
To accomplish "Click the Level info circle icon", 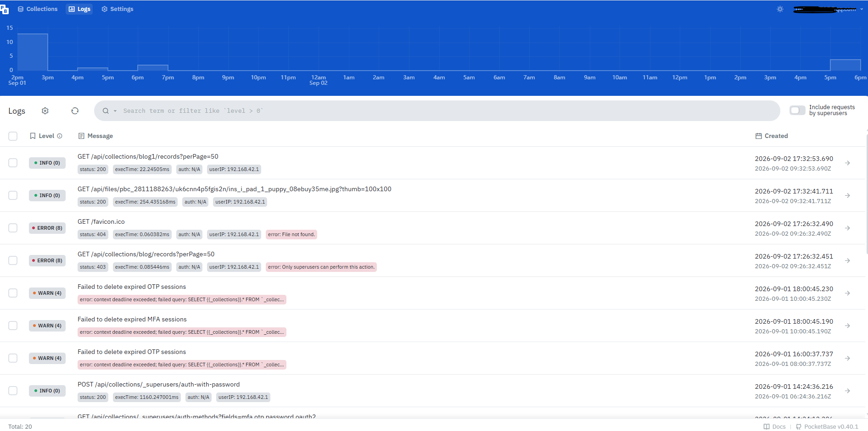I will [60, 136].
